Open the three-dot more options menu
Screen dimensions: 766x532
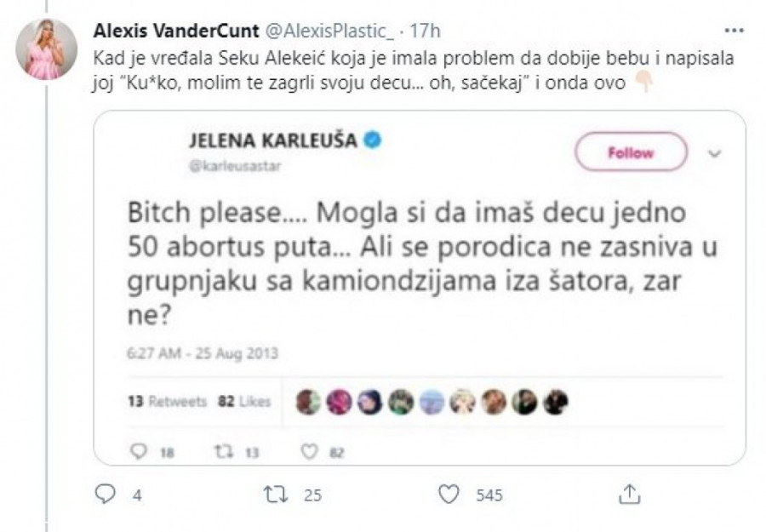pos(733,30)
